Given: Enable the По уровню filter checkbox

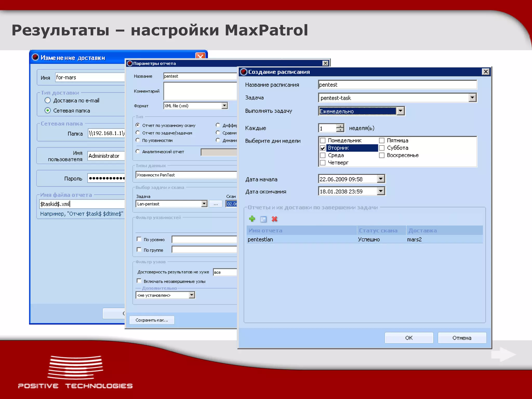Looking at the screenshot, I should 139,239.
